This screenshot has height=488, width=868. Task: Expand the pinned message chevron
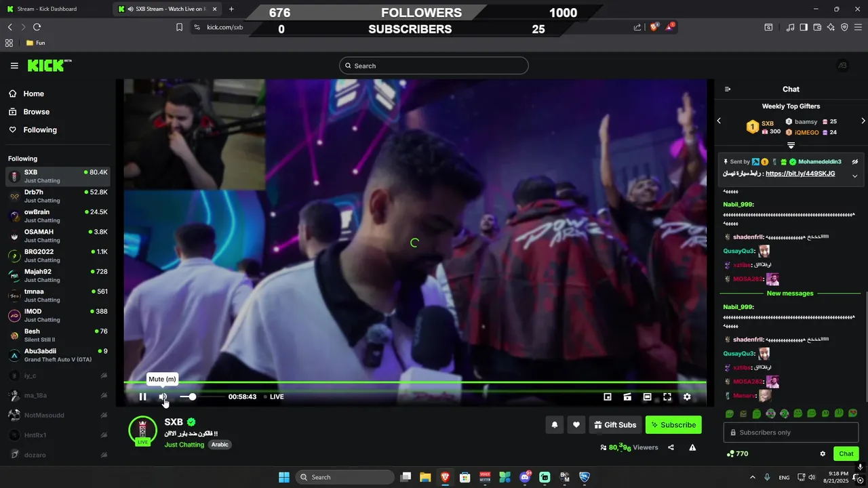point(854,176)
